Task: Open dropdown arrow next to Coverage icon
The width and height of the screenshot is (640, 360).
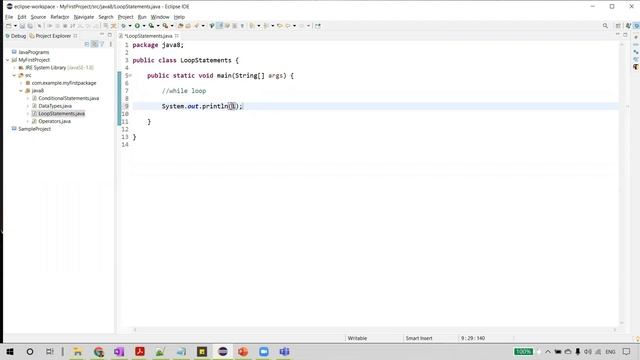Action: 158,26
